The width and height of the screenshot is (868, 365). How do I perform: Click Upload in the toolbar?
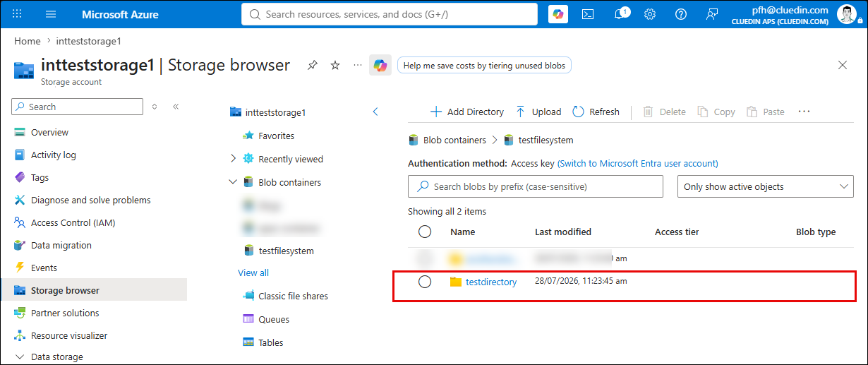click(538, 112)
